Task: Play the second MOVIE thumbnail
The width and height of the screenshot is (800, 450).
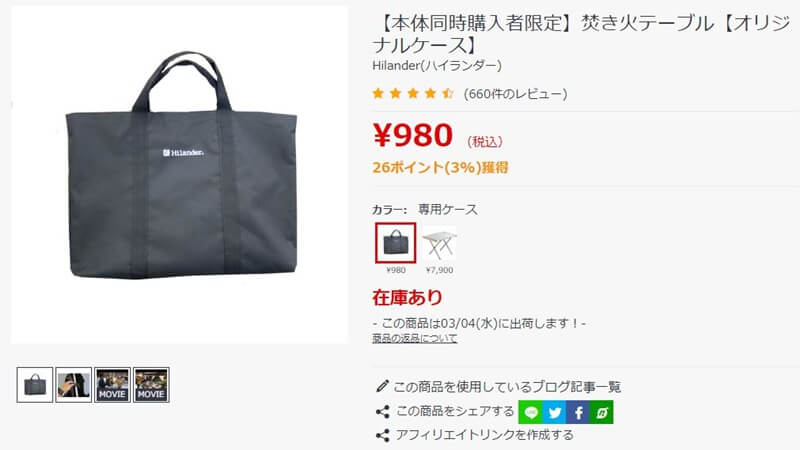Action: click(151, 385)
